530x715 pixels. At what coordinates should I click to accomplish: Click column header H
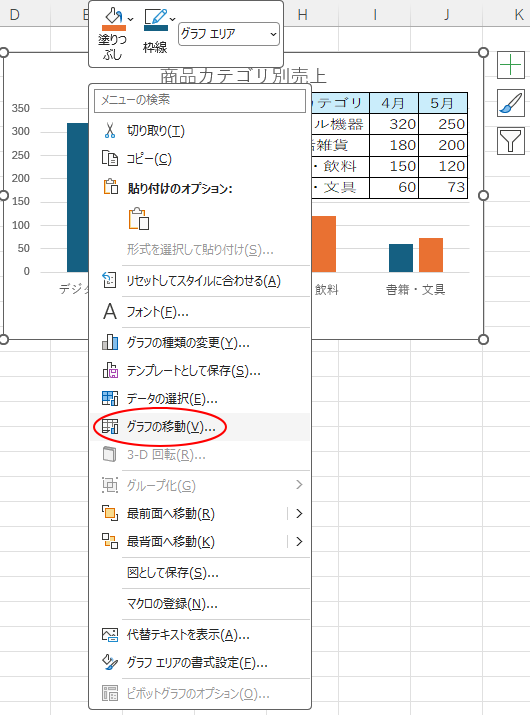[302, 15]
